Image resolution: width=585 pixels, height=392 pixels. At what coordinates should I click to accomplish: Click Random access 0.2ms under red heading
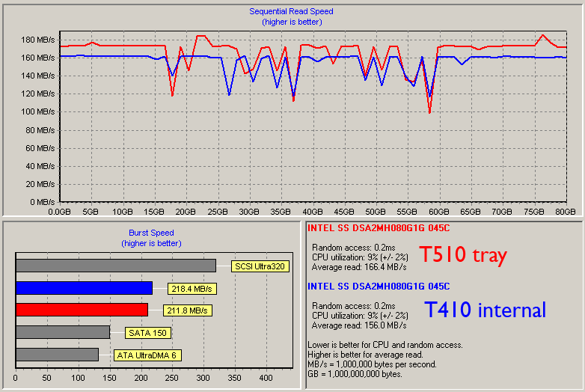coord(354,248)
